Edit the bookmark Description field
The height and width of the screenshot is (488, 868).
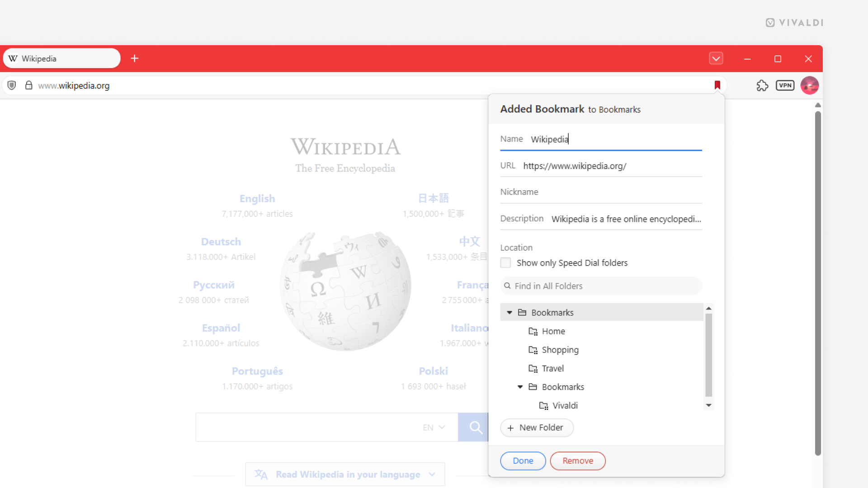(601, 219)
